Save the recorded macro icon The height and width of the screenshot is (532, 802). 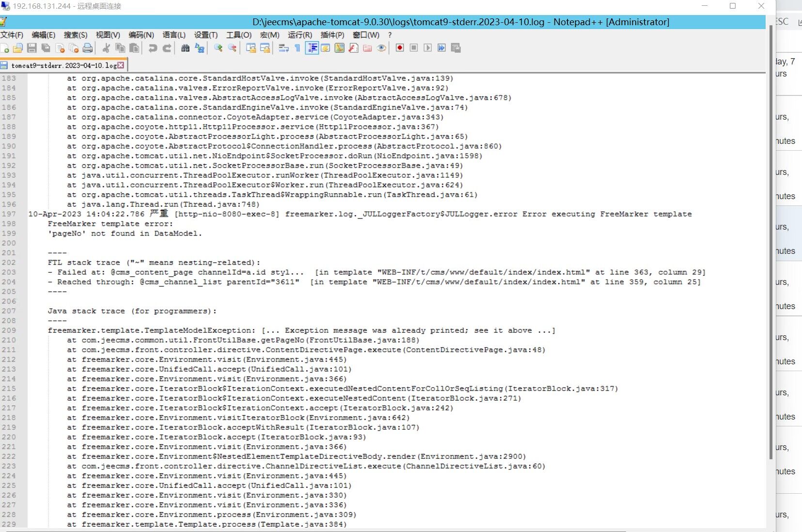pos(456,48)
